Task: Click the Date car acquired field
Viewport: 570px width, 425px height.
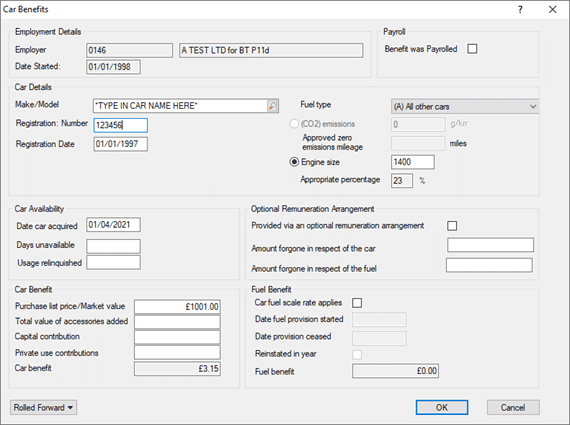Action: coord(113,225)
